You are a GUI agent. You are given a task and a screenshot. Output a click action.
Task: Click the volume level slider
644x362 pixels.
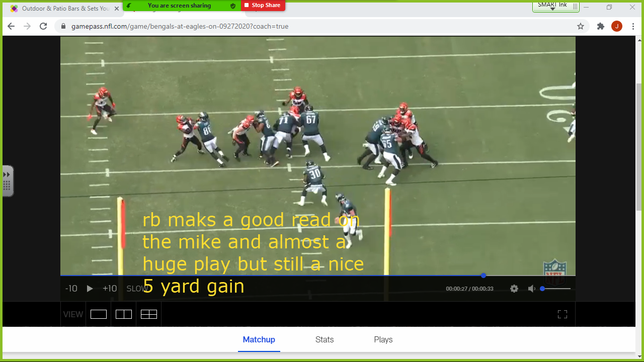(x=556, y=288)
